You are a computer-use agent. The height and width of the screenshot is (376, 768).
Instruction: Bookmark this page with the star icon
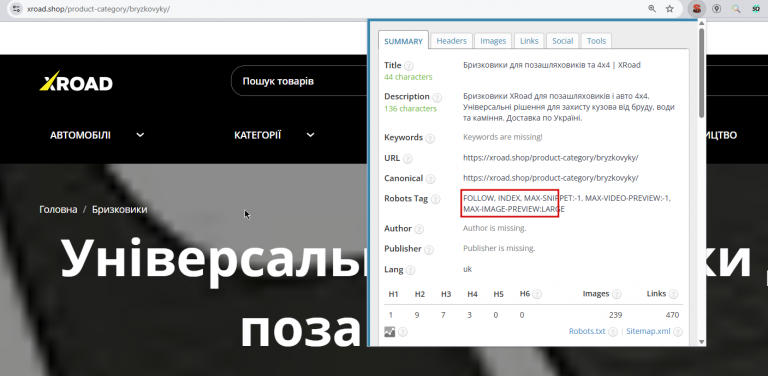pos(670,8)
